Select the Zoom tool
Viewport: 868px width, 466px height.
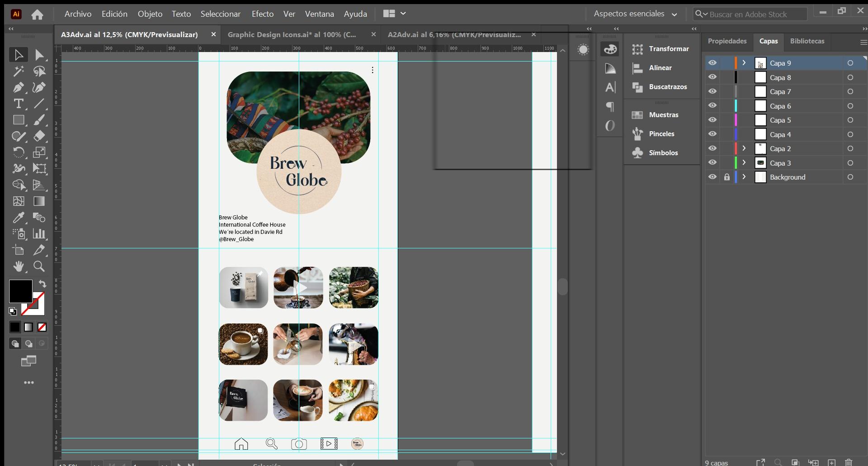39,266
